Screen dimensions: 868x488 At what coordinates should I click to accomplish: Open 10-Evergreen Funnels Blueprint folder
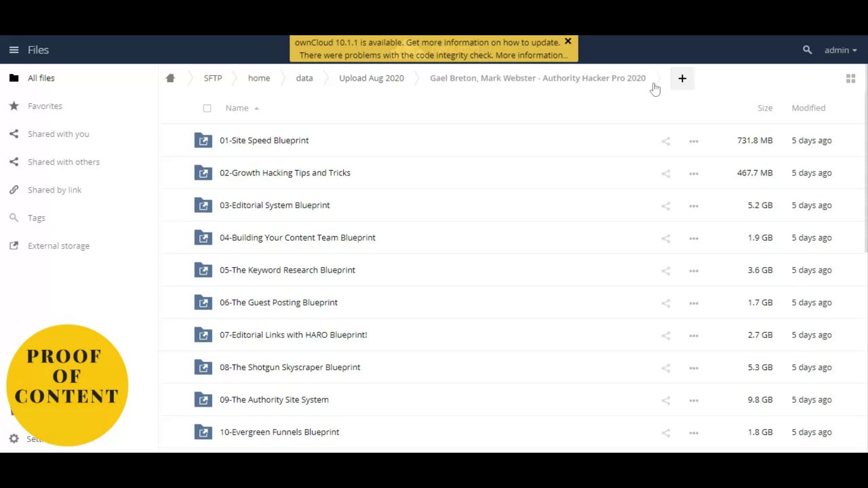pyautogui.click(x=279, y=432)
